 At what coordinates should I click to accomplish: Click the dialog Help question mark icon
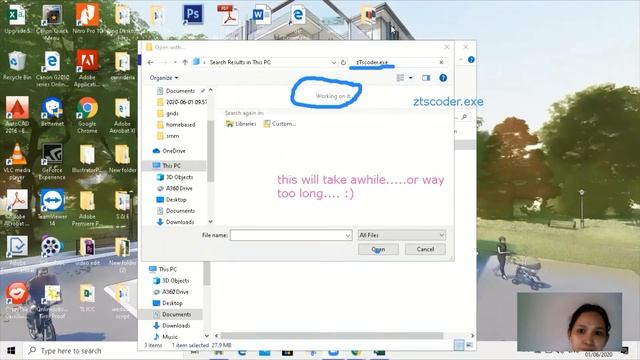tap(443, 78)
